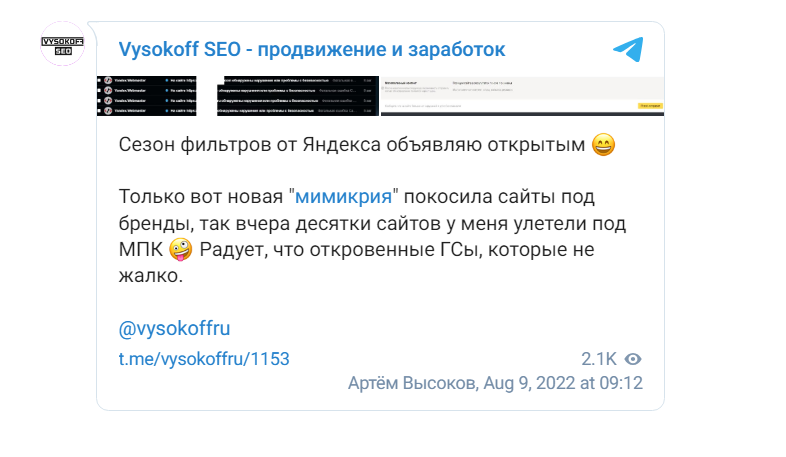Click the Vysokoff SEO channel avatar
Image resolution: width=786 pixels, height=457 pixels.
[62, 42]
